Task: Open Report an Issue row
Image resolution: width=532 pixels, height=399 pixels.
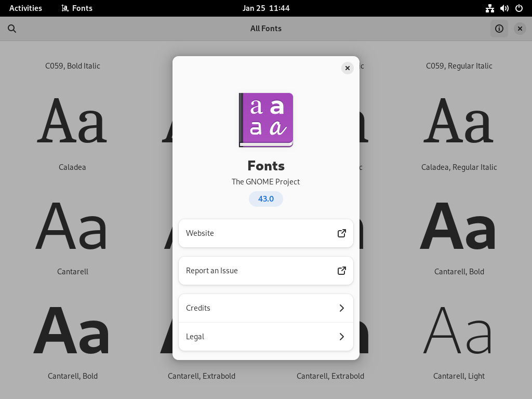Action: 266,270
